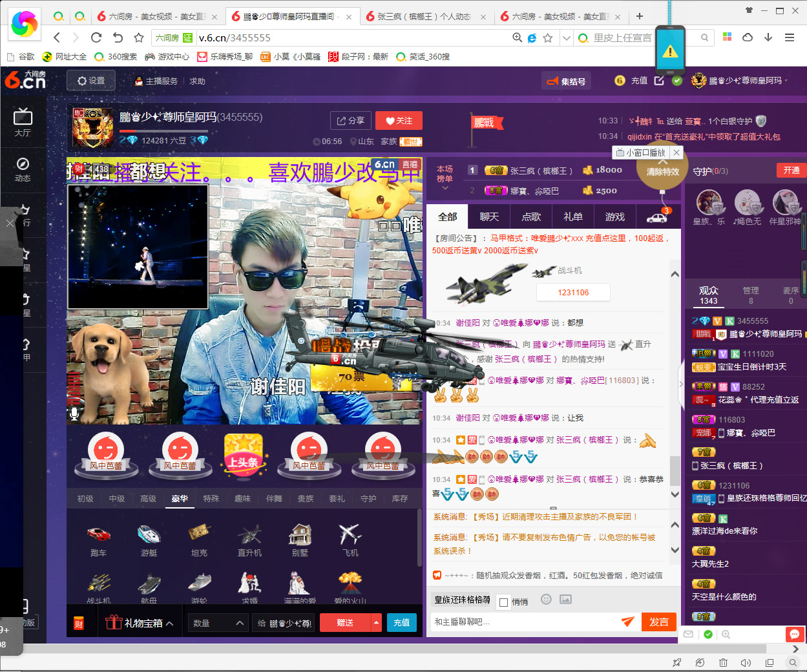Select the 直升机 helicopter gift
The height and width of the screenshot is (672, 807).
pos(249,540)
